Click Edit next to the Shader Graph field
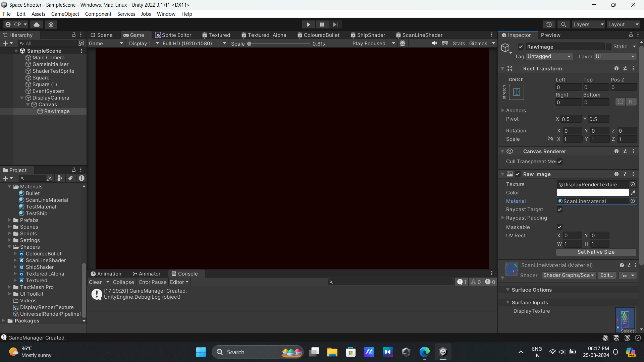Image resolution: width=644 pixels, height=362 pixels. [607, 275]
